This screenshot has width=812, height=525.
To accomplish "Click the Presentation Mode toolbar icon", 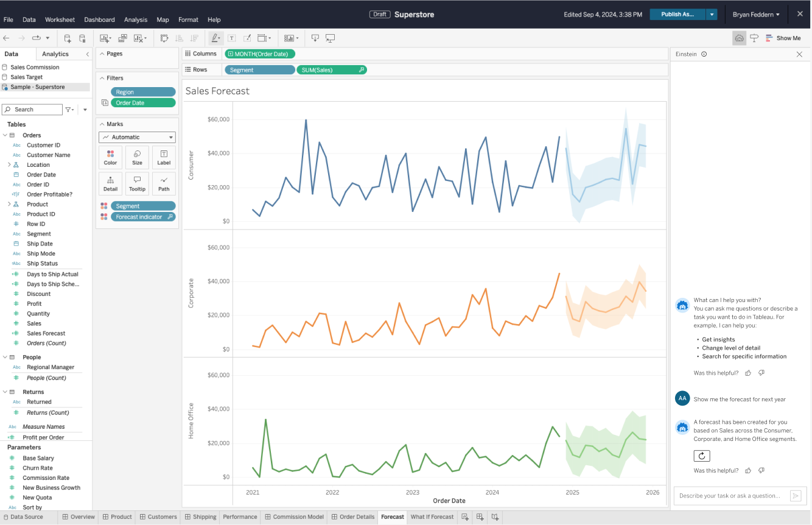I will [329, 38].
